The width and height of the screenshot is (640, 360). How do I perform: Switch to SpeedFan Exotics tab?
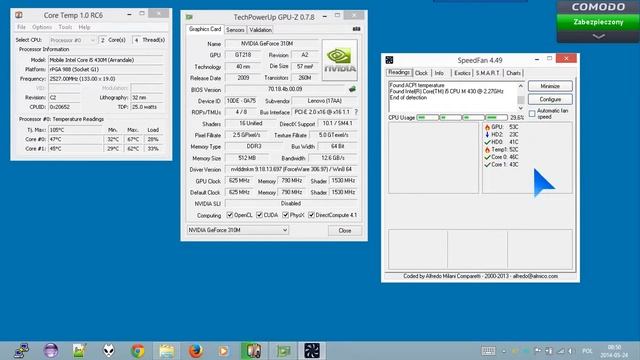(x=462, y=73)
